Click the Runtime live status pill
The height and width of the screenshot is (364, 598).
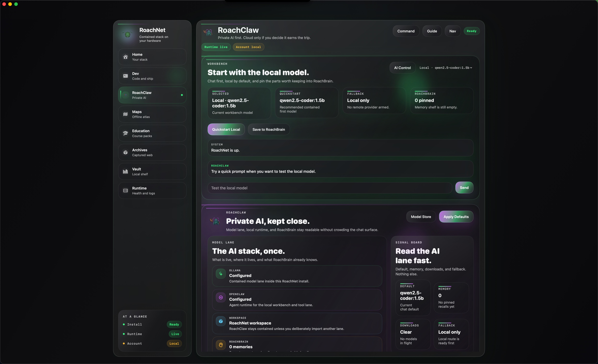tap(216, 47)
